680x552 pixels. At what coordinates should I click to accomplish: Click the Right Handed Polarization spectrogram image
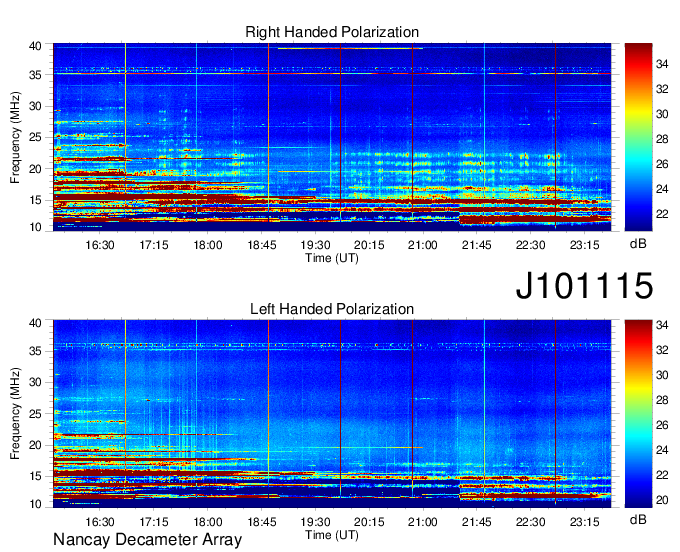(332, 137)
